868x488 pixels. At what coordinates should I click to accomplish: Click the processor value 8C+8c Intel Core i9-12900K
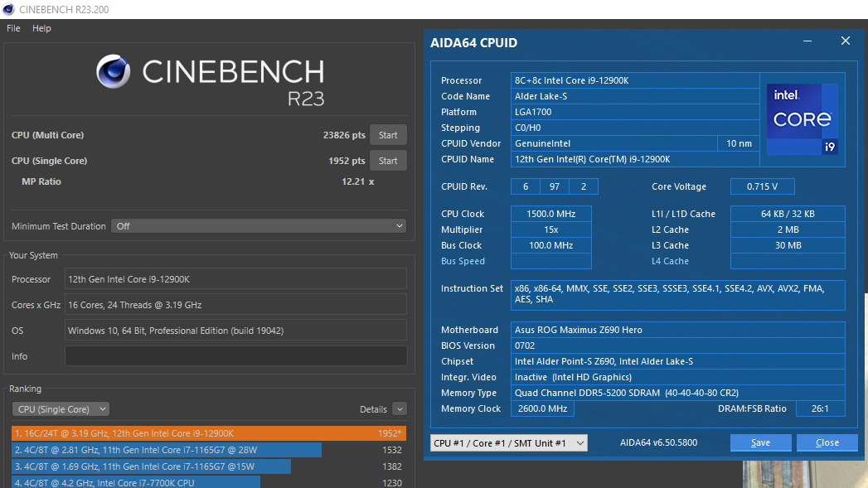click(x=635, y=80)
